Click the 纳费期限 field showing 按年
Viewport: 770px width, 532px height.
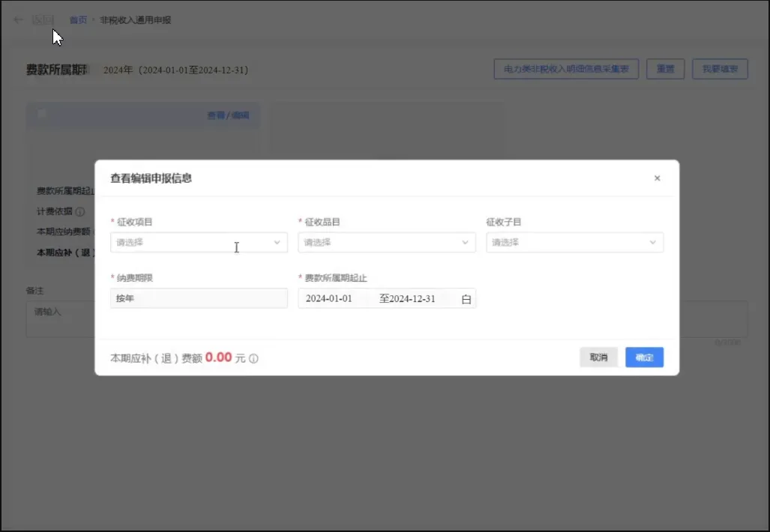coord(199,298)
